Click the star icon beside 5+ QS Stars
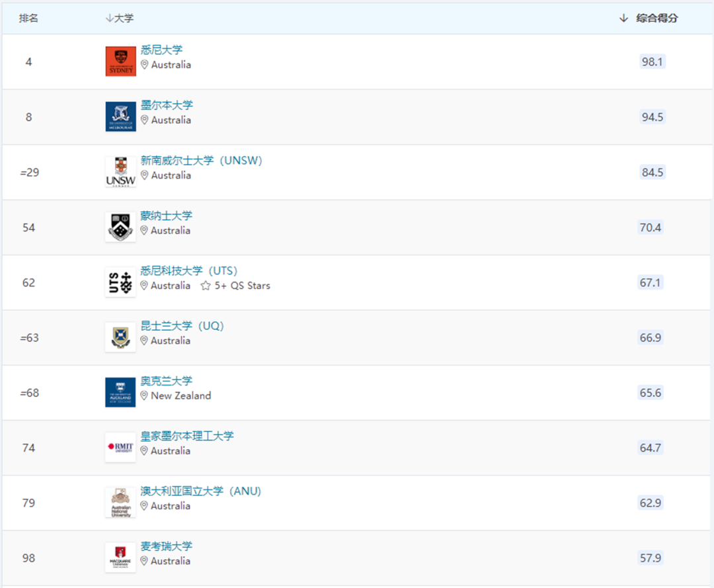714x588 pixels. [x=205, y=286]
